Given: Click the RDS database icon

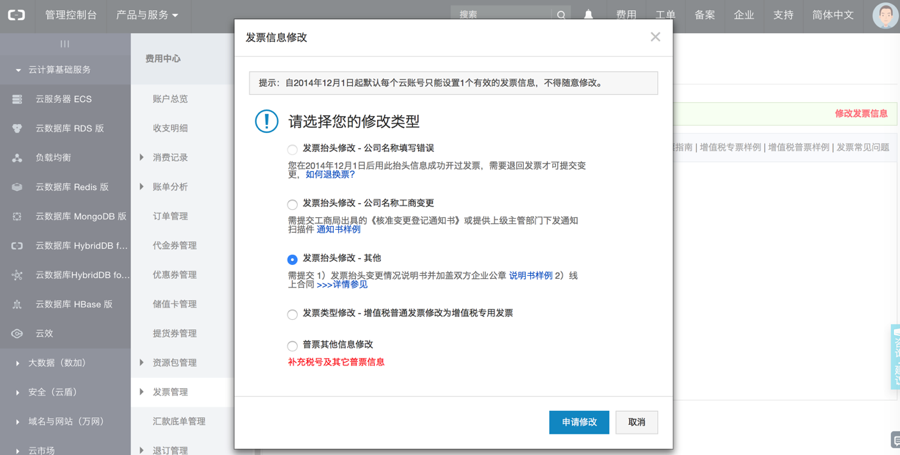Looking at the screenshot, I should [x=17, y=129].
